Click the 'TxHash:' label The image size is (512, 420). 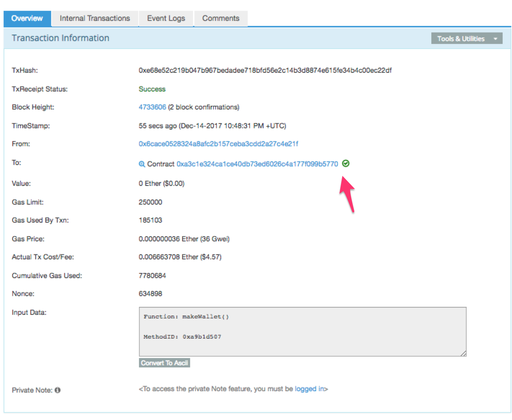25,70
